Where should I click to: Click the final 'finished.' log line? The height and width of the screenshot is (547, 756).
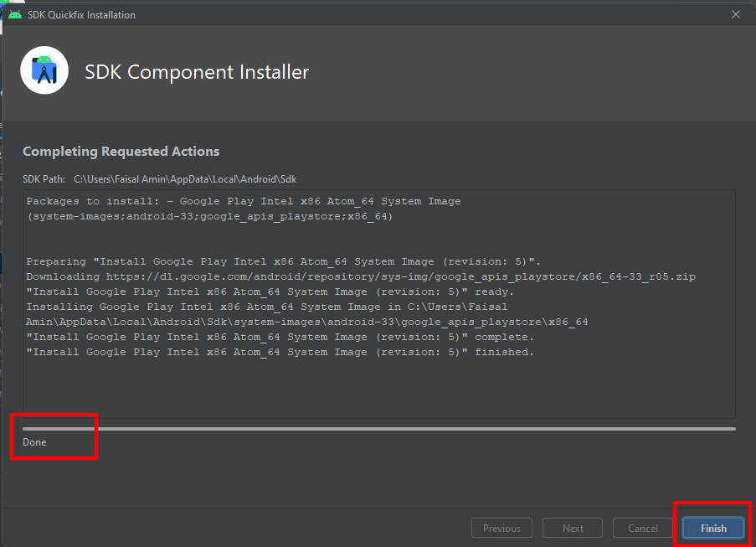tap(280, 352)
